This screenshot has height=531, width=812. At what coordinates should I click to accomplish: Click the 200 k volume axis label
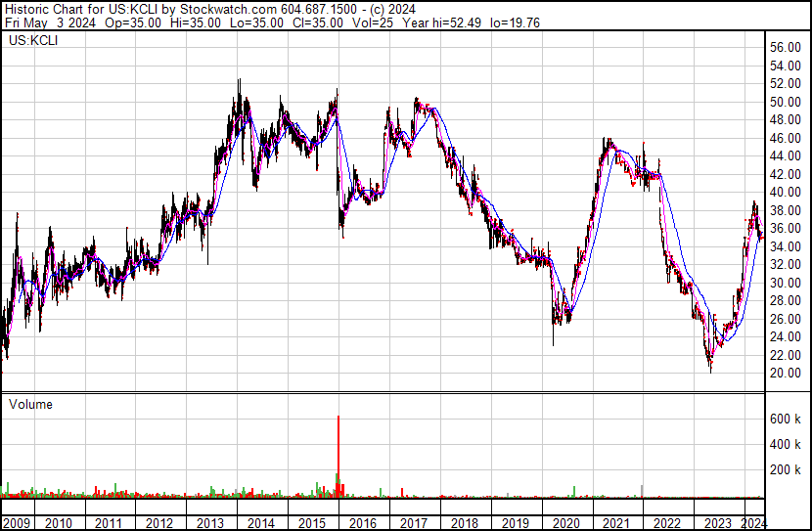click(x=786, y=470)
